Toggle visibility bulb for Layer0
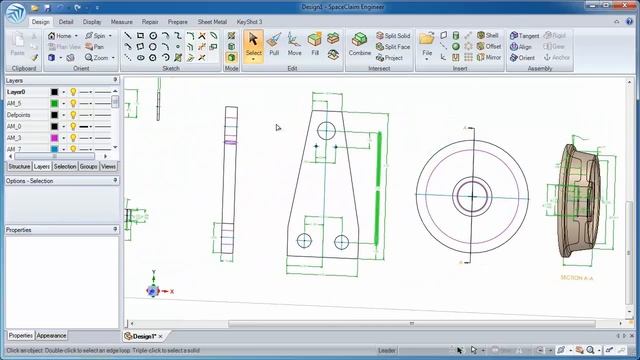Viewport: 640px width, 360px height. pyautogui.click(x=73, y=92)
